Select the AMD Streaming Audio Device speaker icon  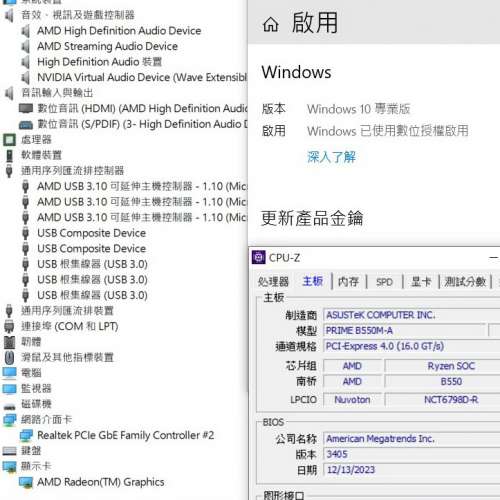(x=26, y=47)
